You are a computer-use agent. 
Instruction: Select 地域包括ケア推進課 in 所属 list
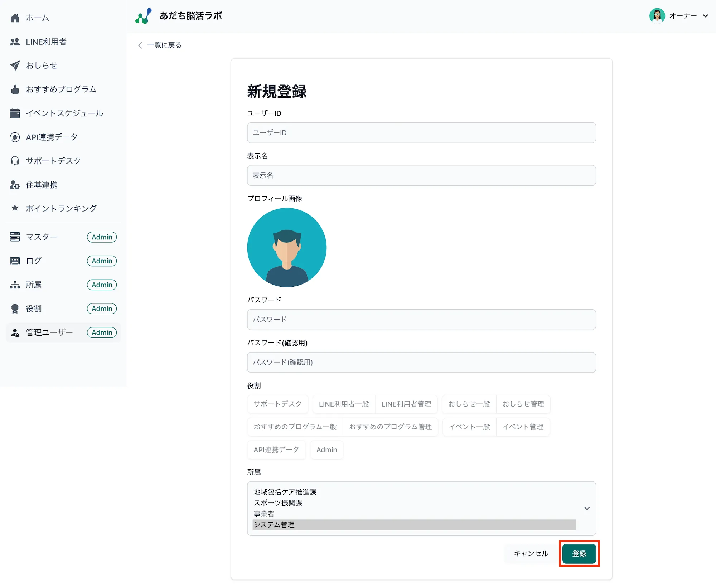click(x=414, y=492)
